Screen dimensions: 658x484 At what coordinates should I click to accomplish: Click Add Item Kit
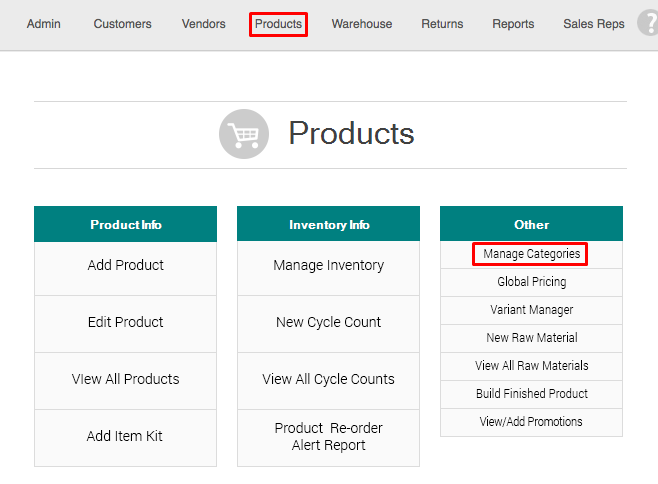(x=125, y=437)
